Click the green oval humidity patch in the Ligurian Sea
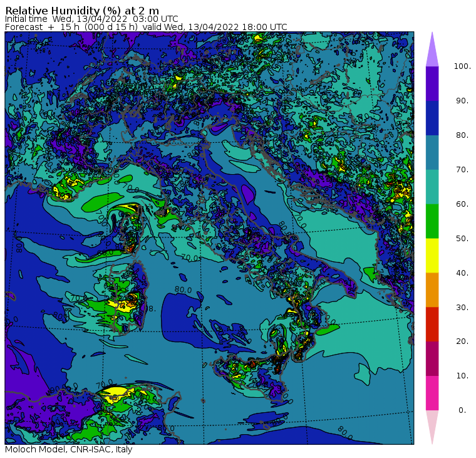This screenshot has height=458, width=476. click(x=103, y=202)
